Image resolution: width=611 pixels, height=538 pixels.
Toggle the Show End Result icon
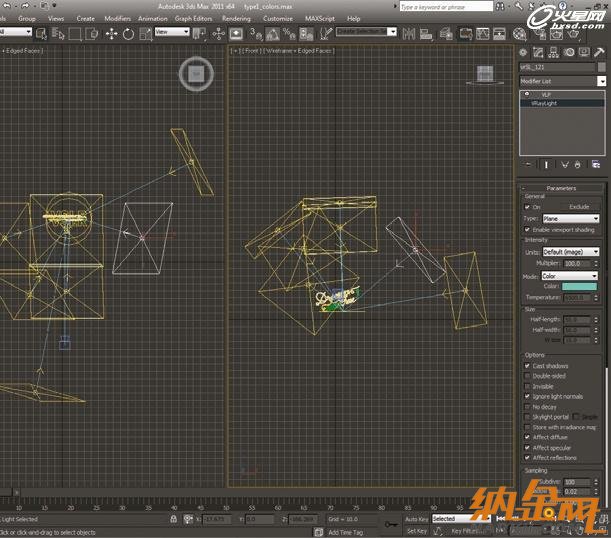point(546,165)
